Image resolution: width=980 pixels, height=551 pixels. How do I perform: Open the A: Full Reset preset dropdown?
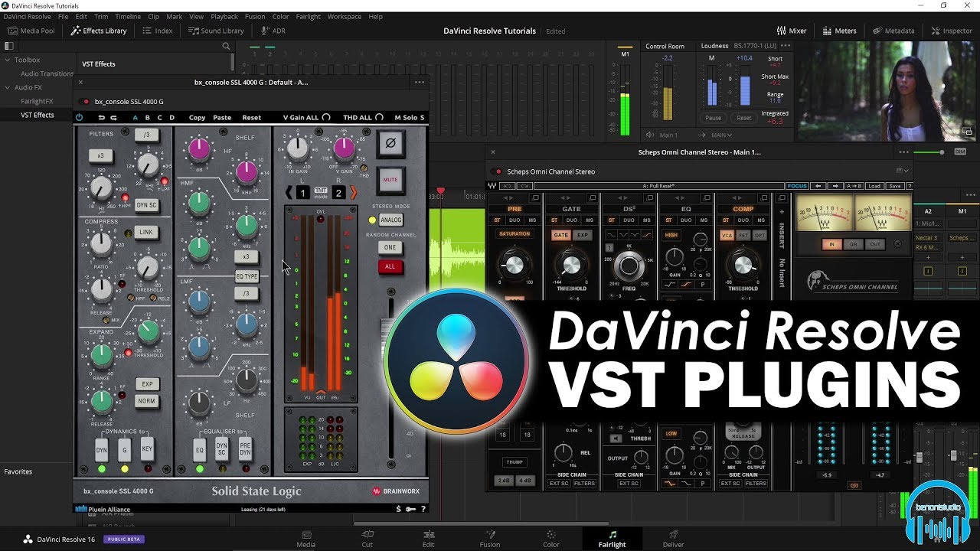click(x=659, y=186)
